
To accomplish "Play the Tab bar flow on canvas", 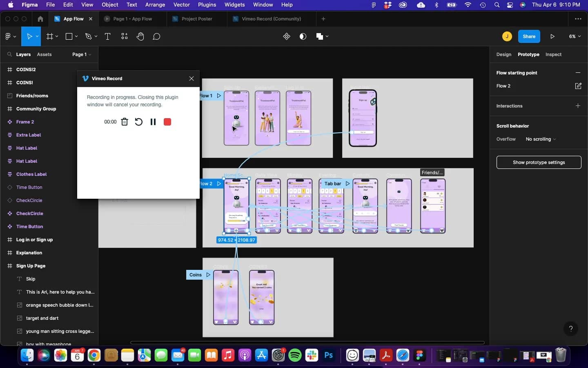I will [x=347, y=184].
